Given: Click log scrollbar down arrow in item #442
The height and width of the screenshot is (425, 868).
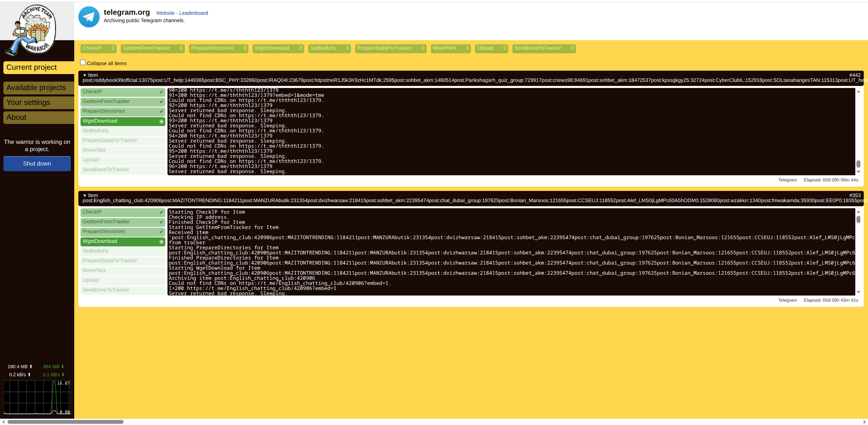Looking at the screenshot, I should pyautogui.click(x=858, y=172).
